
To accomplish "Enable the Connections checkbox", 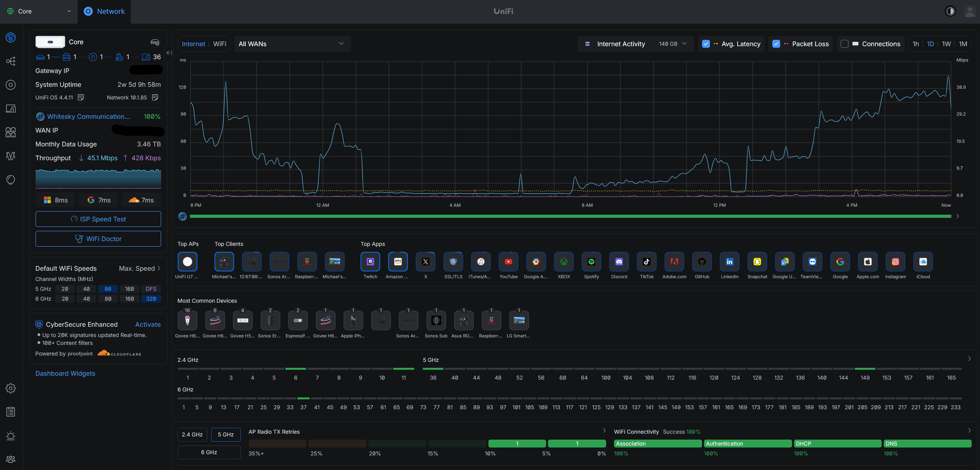I will coord(845,44).
